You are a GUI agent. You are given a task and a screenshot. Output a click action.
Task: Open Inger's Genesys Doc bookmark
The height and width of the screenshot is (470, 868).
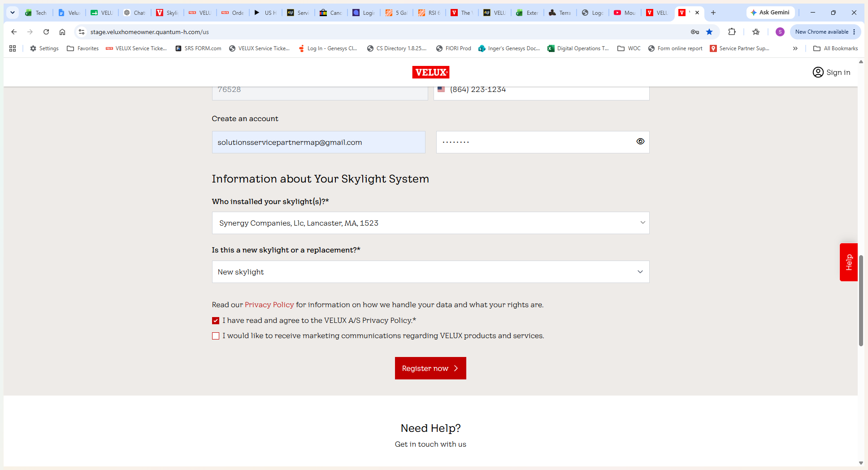pyautogui.click(x=509, y=48)
